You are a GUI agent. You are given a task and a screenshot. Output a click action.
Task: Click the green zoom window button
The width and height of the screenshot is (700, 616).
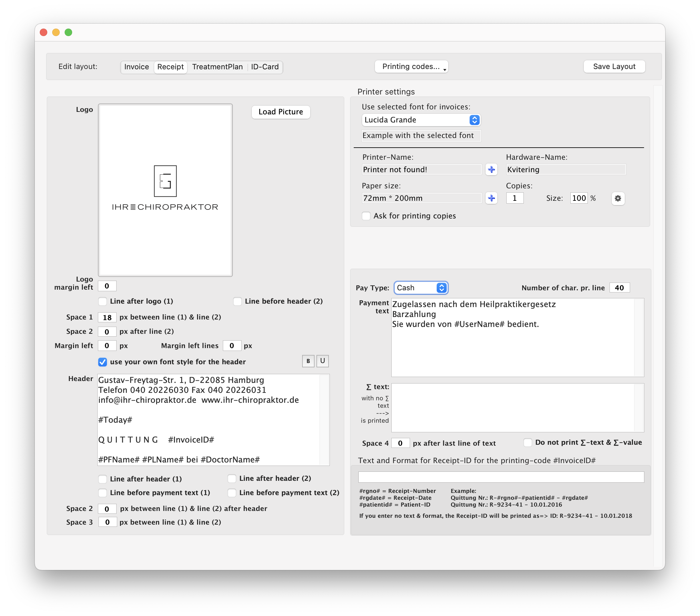(x=68, y=32)
